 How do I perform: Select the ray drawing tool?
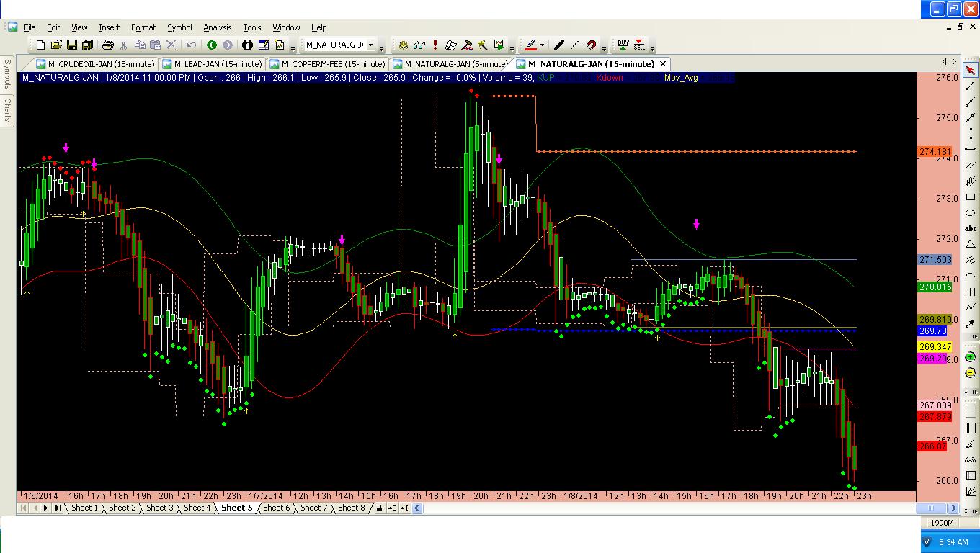(971, 102)
